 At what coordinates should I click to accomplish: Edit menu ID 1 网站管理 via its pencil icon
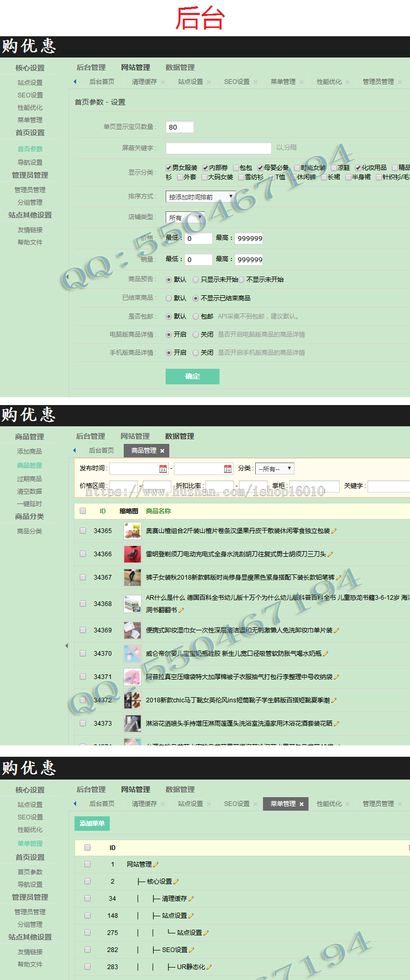[156, 864]
